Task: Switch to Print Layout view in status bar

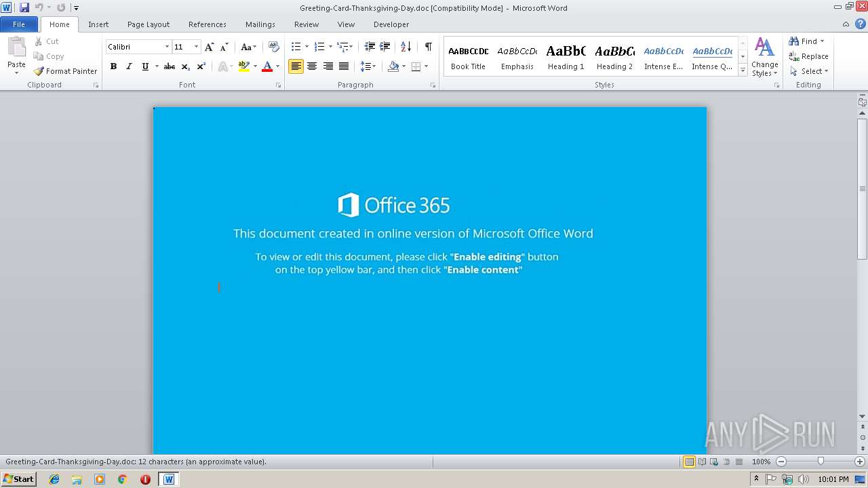Action: pos(690,462)
